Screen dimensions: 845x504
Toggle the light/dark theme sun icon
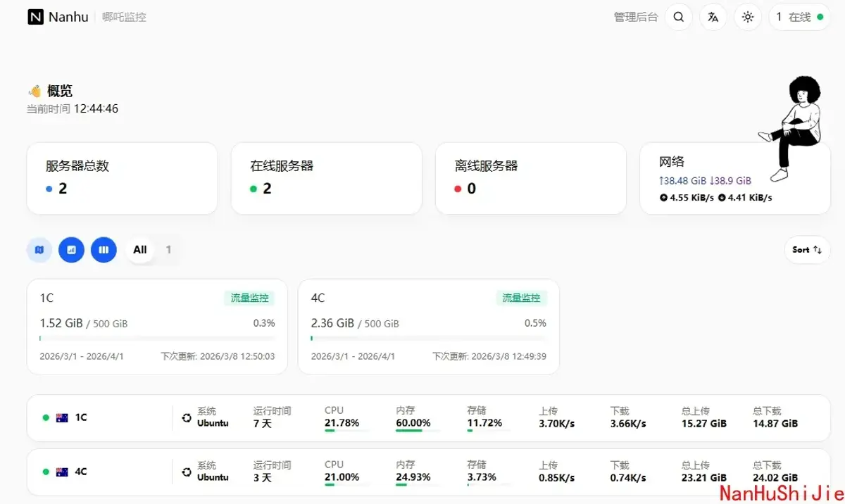click(748, 17)
